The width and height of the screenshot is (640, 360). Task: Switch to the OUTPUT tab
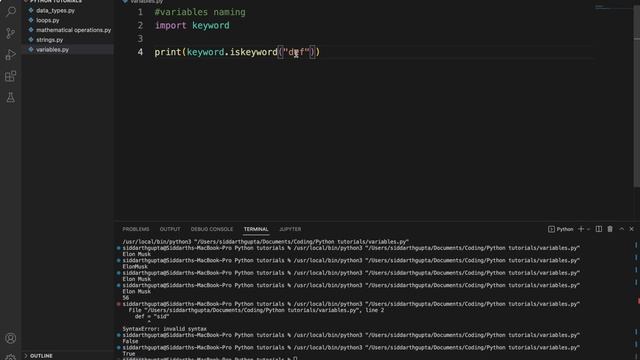point(170,229)
